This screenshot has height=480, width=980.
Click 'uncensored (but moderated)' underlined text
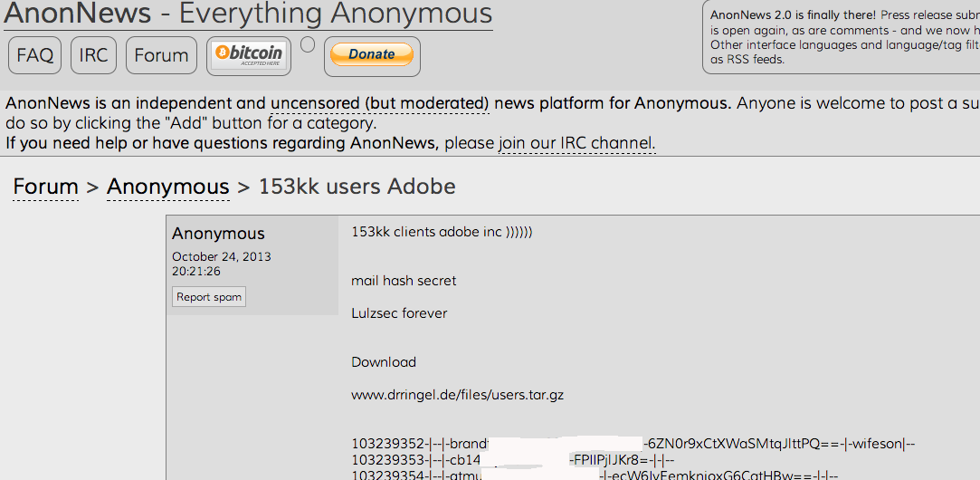click(380, 103)
